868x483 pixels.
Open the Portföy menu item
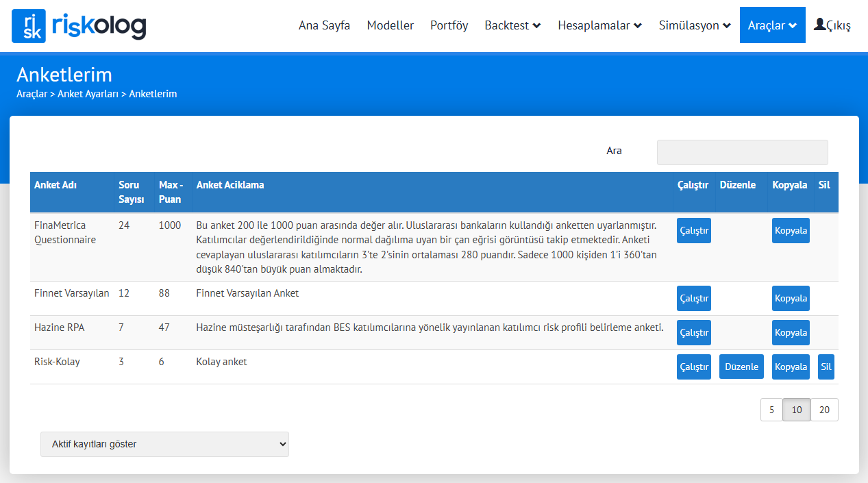(449, 25)
